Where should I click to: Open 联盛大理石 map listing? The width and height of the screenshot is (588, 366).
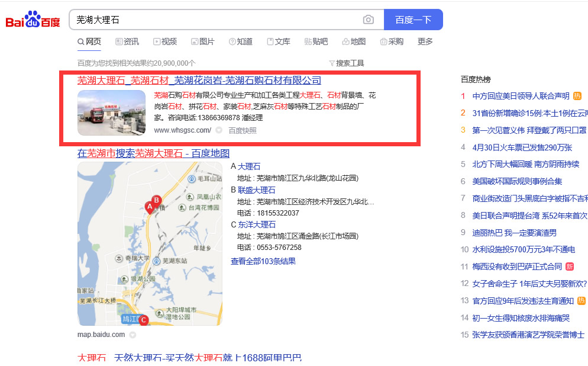(x=256, y=190)
